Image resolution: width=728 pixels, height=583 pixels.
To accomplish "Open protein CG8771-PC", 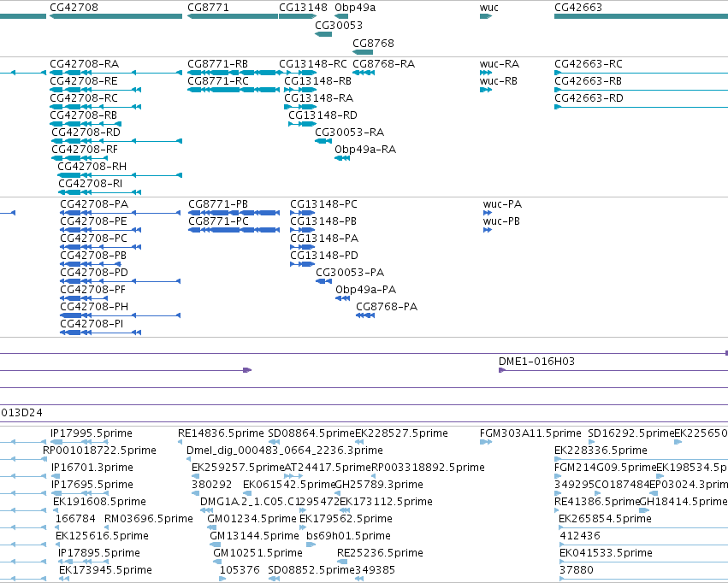I will click(219, 221).
